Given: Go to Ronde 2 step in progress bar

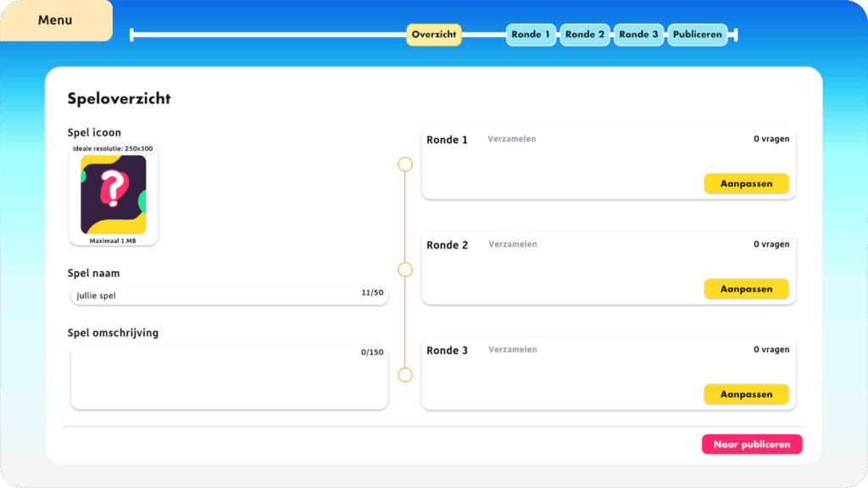Looking at the screenshot, I should point(585,35).
